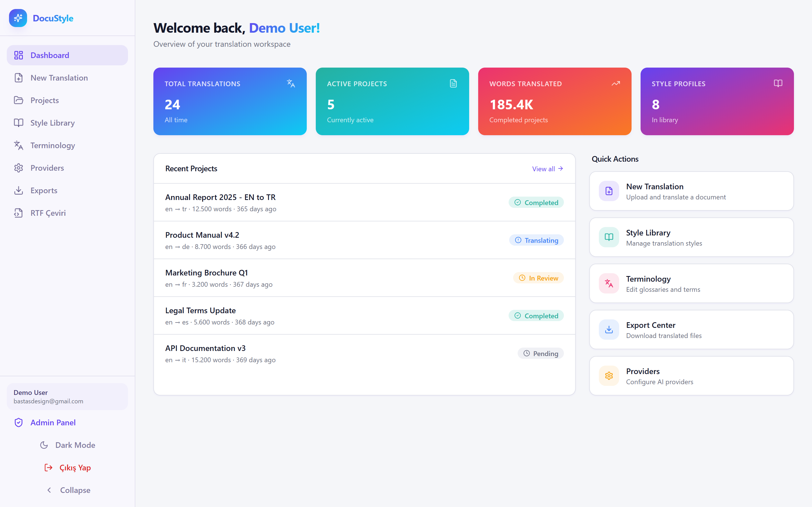Screen dimensions: 812x507
Task: Click the Terminology translate icon in sidebar
Action: 18,145
